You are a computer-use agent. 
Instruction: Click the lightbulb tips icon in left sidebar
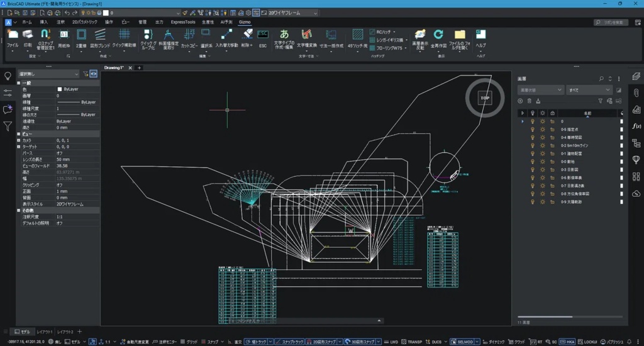tap(8, 76)
